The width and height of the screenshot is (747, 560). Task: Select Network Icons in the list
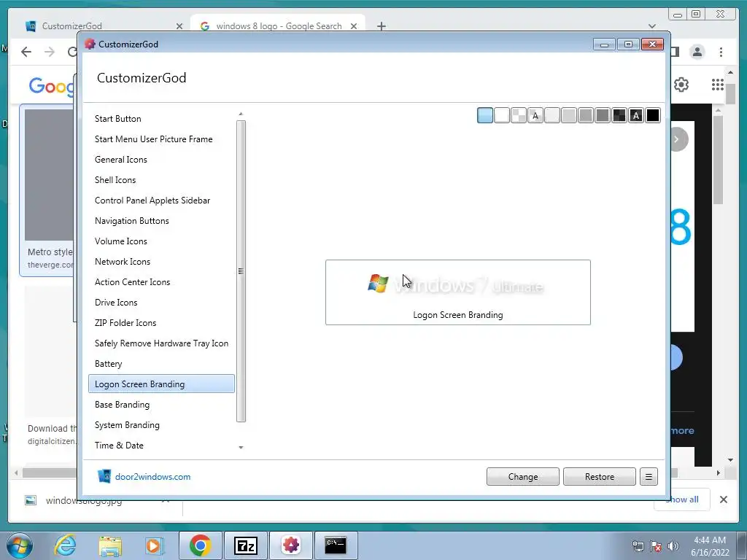pos(161,262)
